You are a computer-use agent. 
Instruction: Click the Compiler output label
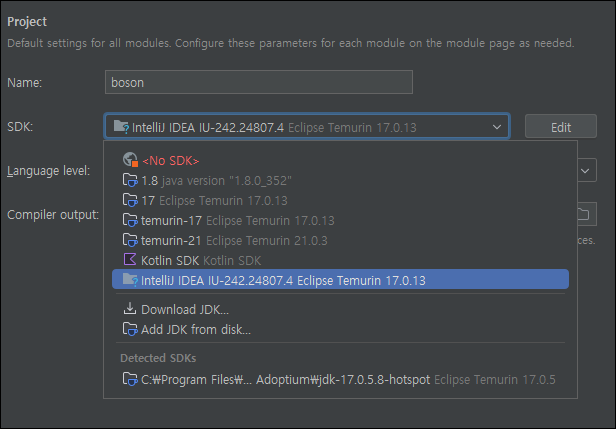coord(53,214)
